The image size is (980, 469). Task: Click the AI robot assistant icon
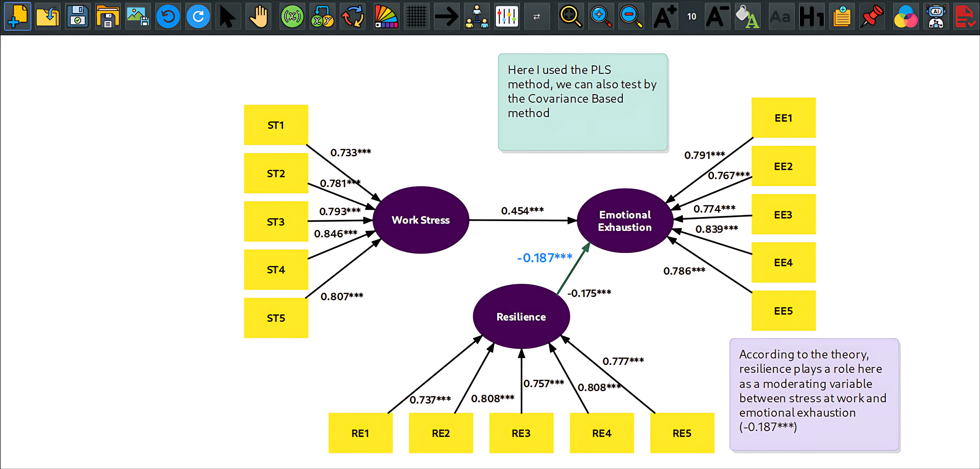pos(936,16)
